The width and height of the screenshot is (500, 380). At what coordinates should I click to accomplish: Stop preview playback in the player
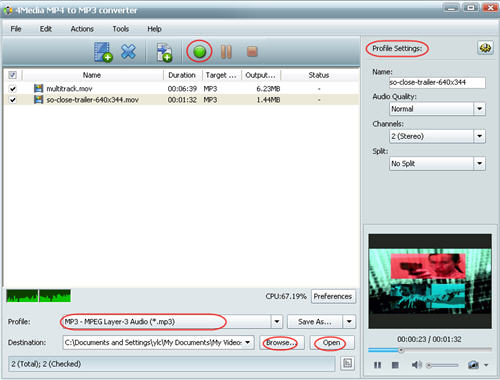pyautogui.click(x=395, y=365)
